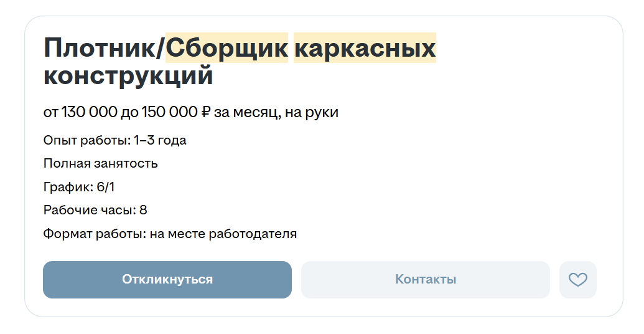Click the Полная занятость line

click(x=101, y=164)
